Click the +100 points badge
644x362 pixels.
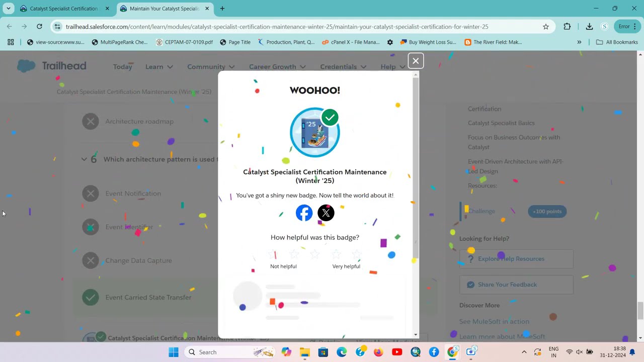click(547, 211)
